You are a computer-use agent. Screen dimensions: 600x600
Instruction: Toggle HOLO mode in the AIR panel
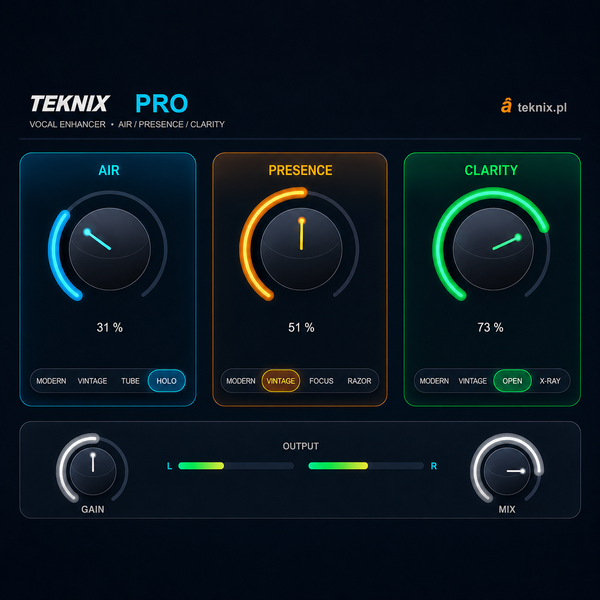[166, 381]
